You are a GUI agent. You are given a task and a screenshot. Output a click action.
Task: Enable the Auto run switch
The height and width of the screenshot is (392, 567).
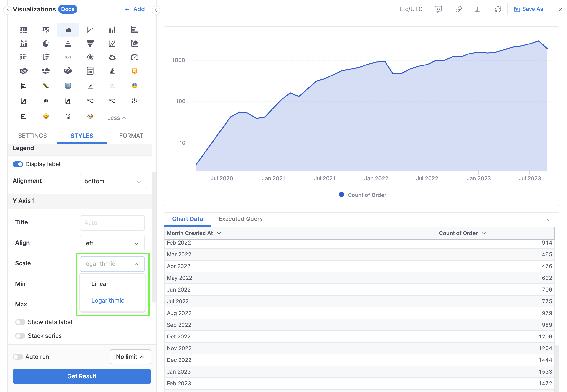click(x=18, y=357)
